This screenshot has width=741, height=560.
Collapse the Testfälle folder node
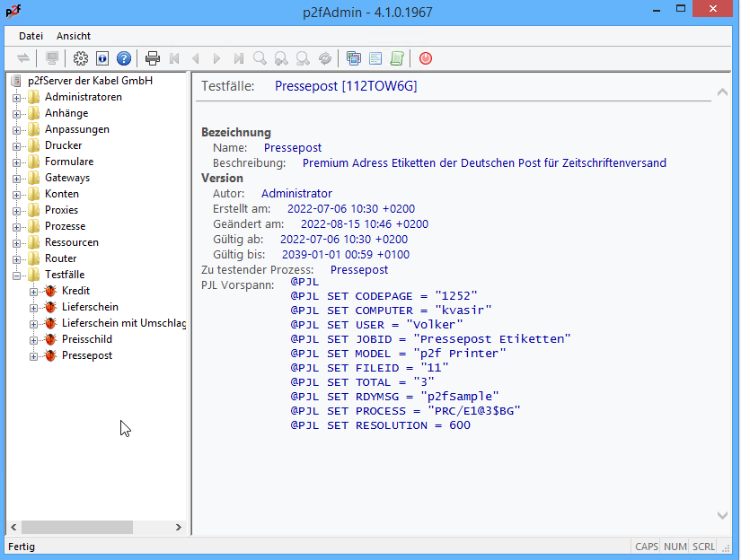pyautogui.click(x=16, y=276)
